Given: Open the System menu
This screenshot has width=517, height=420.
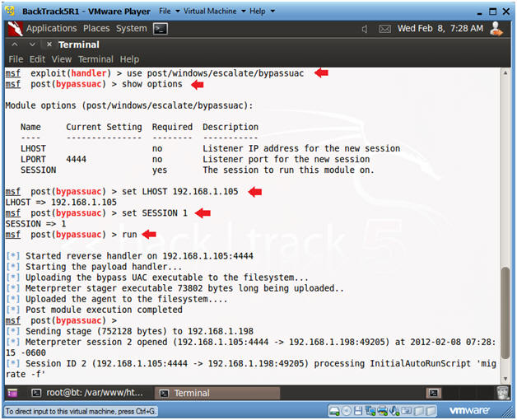Looking at the screenshot, I should (x=131, y=28).
